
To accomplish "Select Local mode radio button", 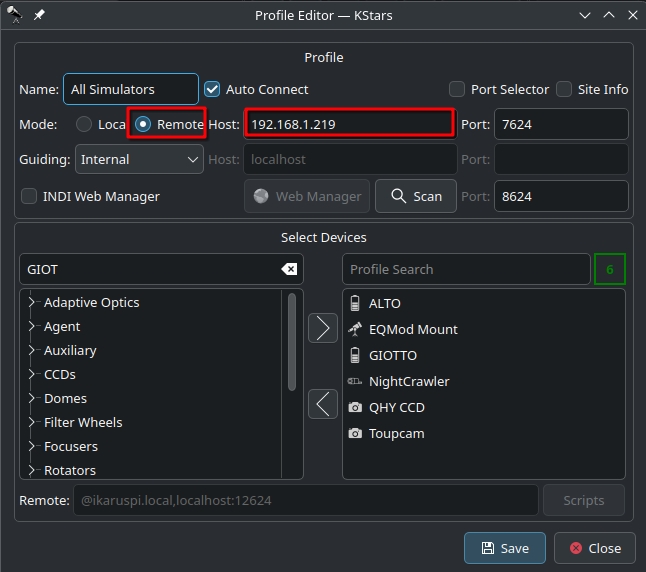I will pyautogui.click(x=84, y=124).
